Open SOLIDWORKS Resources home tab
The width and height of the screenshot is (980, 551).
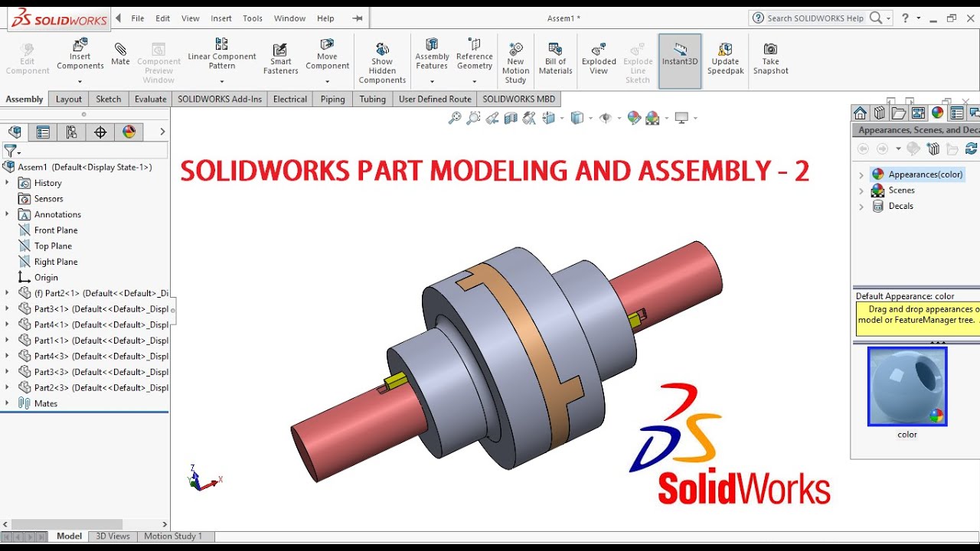click(861, 113)
